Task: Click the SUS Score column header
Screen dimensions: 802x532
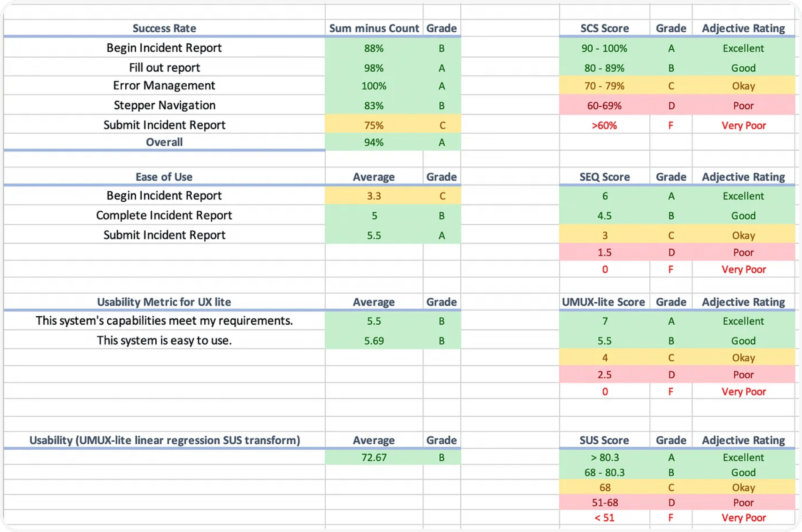Action: pos(604,440)
